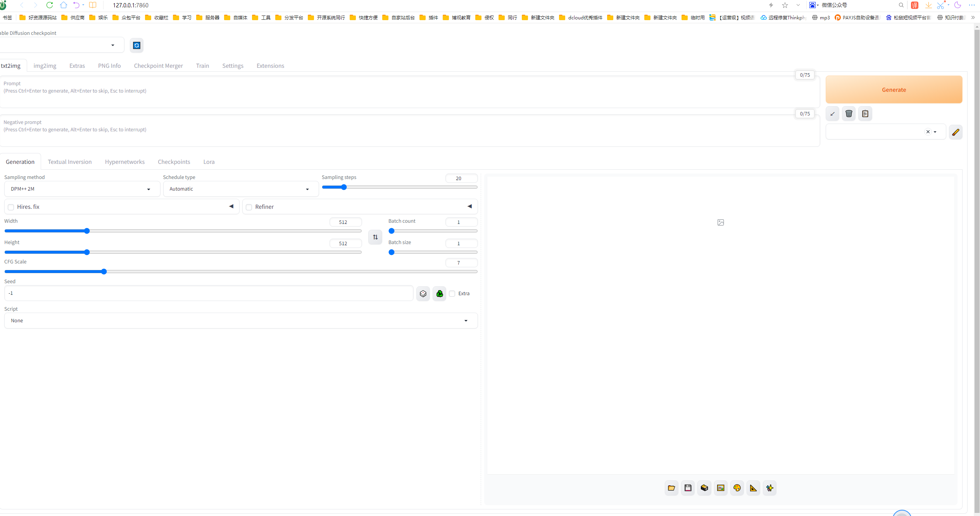Open the edit styles pencil icon
This screenshot has width=980, height=516.
[x=956, y=132]
